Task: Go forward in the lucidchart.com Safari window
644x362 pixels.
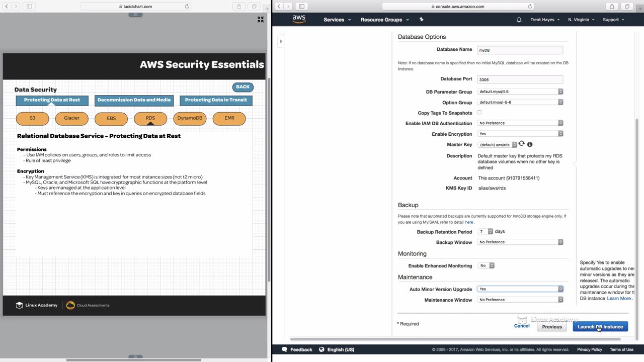Action: point(16,7)
